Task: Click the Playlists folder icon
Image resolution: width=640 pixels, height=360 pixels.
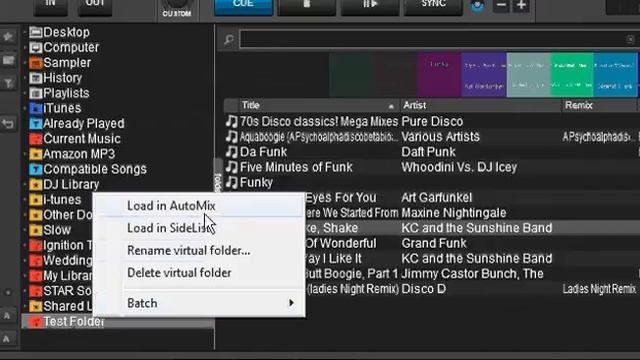Action: (x=36, y=93)
